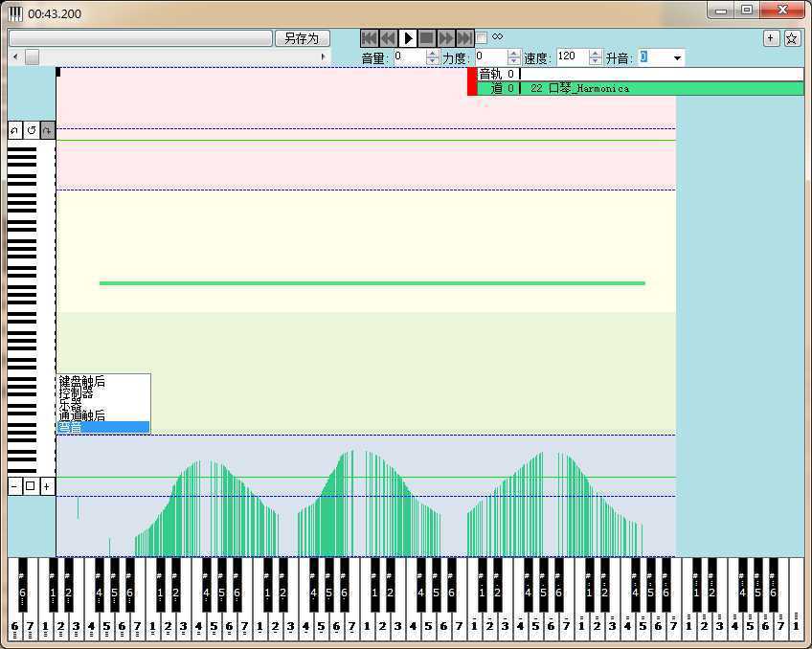The height and width of the screenshot is (649, 812).
Task: Select the highlighted 弯音 list entry
Action: pyautogui.click(x=103, y=427)
